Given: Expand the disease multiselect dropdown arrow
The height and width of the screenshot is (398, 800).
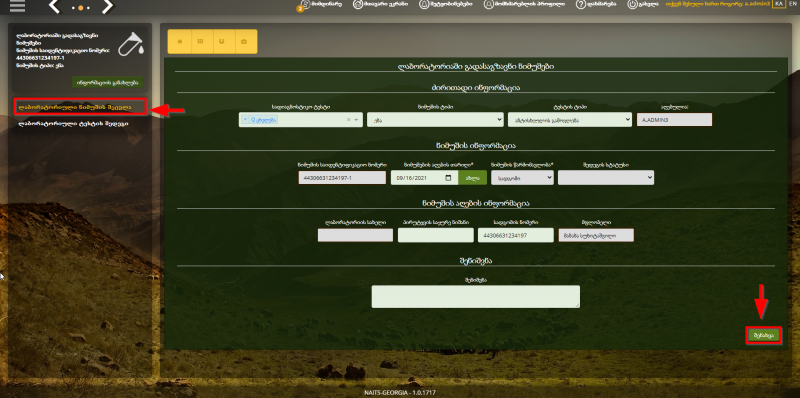Looking at the screenshot, I should [357, 119].
